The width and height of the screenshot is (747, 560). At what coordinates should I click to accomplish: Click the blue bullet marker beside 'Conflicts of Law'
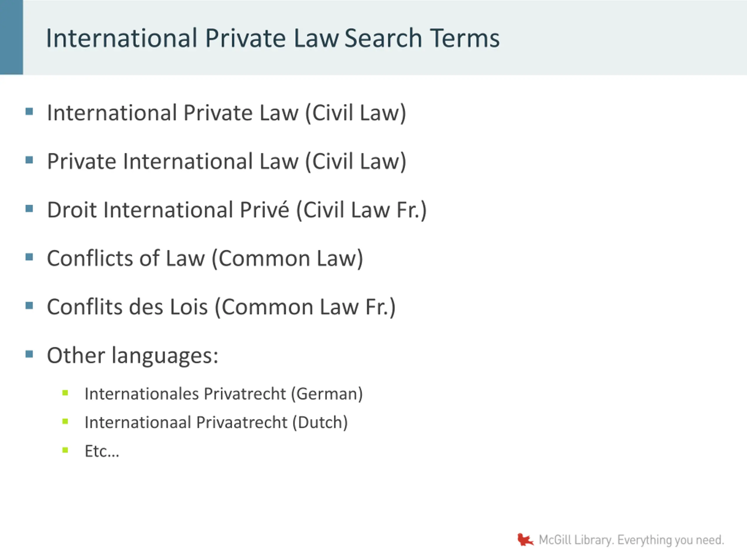tap(29, 257)
